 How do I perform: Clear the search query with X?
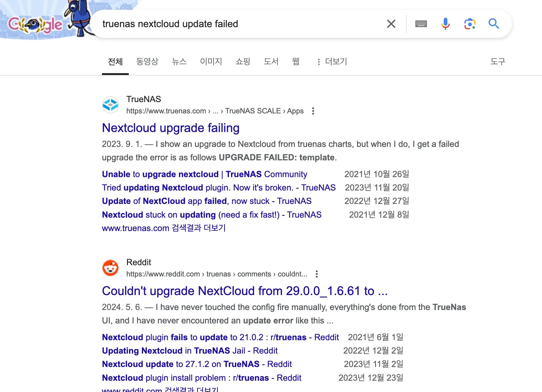point(391,24)
